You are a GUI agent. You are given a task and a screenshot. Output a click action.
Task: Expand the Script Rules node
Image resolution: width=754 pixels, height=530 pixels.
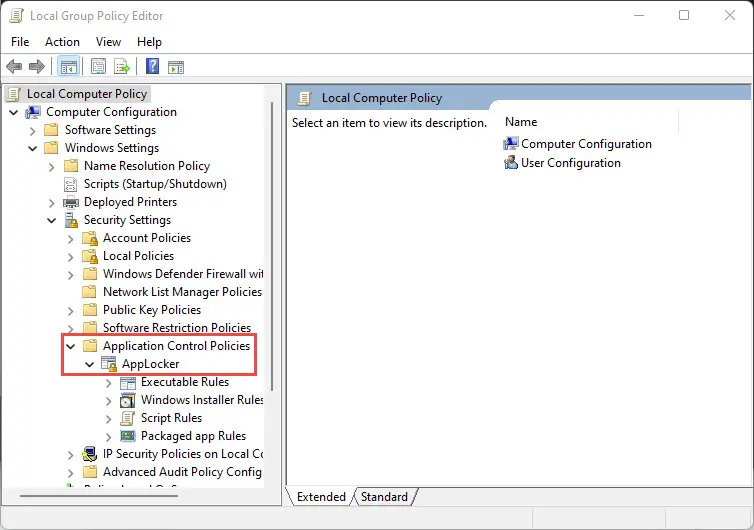(x=109, y=419)
